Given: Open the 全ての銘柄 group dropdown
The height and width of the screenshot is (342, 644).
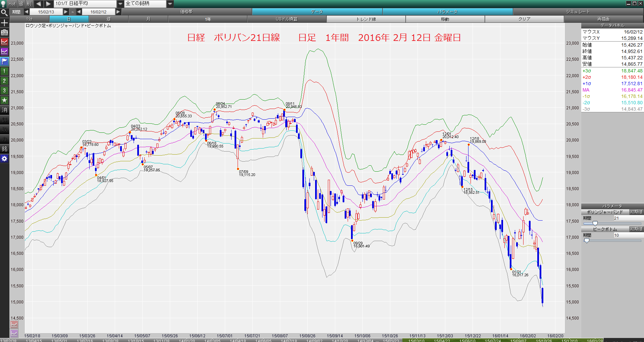Looking at the screenshot, I should coord(170,4).
